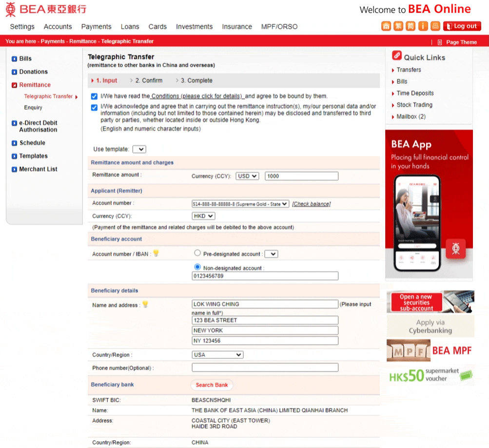The image size is (489, 448).
Task: Click the blue arrow icon beside Templates
Action: coord(14,156)
